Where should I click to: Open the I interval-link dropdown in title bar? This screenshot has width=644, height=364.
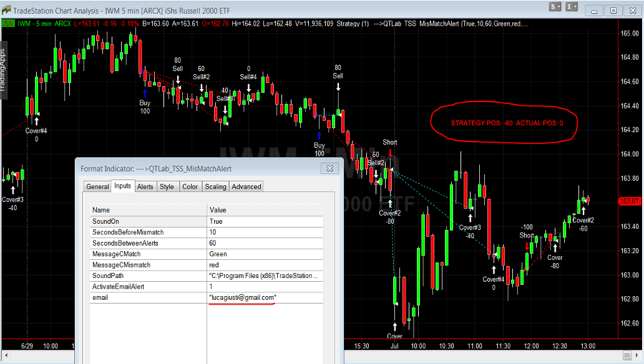[572, 7]
